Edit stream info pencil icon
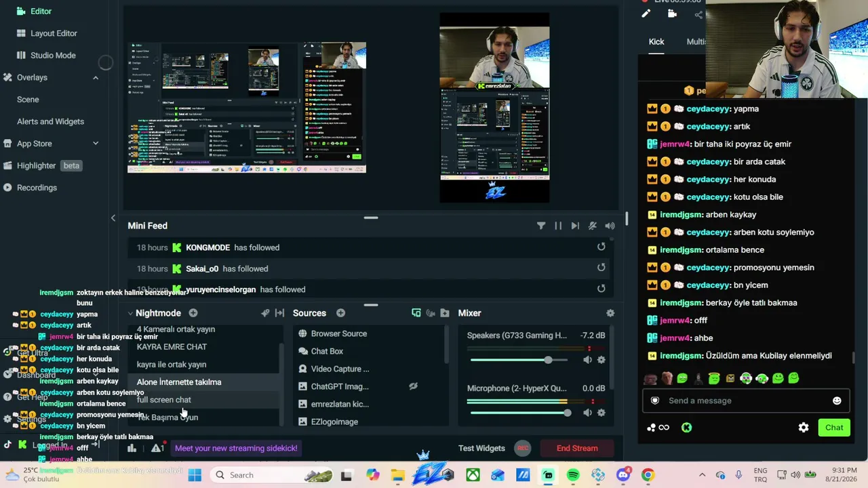The image size is (868, 488). click(x=646, y=14)
